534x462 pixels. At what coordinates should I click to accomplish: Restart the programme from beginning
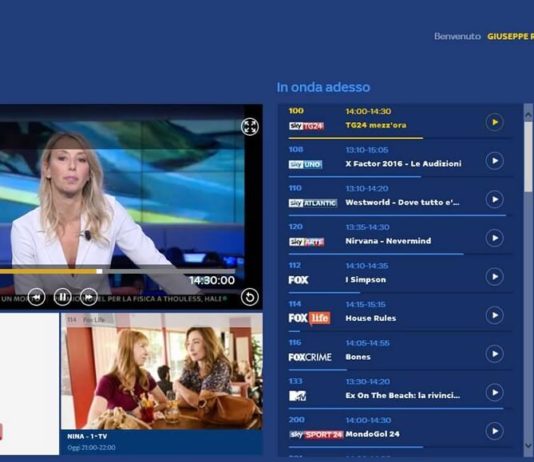point(250,297)
